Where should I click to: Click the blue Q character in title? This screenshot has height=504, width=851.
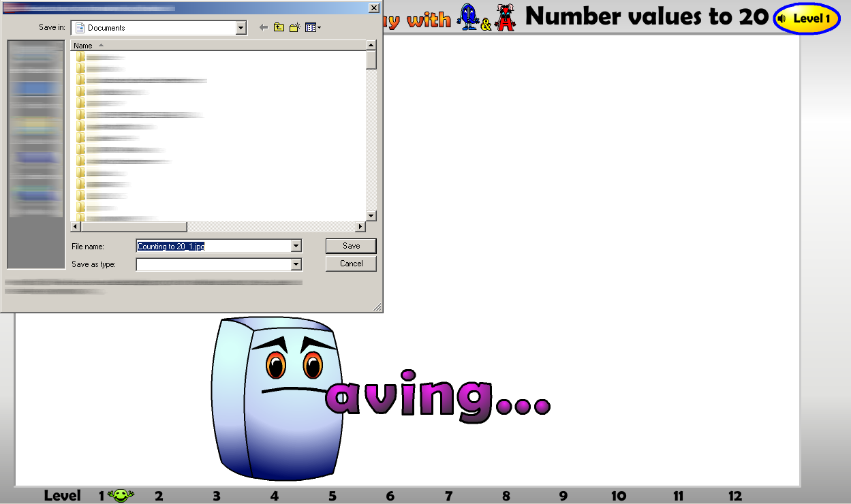click(x=468, y=17)
